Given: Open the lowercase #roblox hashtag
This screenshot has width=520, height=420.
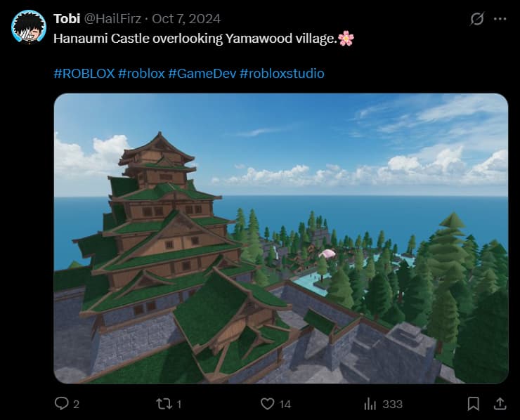Looking at the screenshot, I should point(141,74).
